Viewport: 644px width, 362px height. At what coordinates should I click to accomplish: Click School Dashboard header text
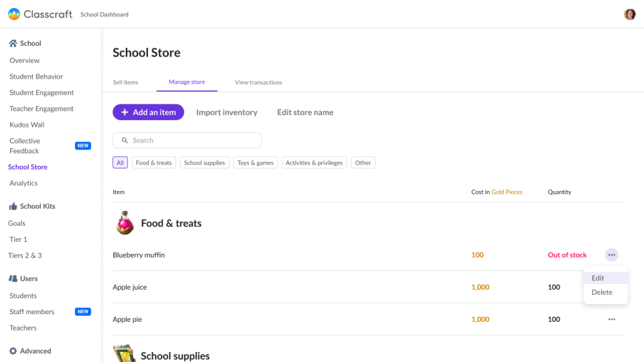104,14
